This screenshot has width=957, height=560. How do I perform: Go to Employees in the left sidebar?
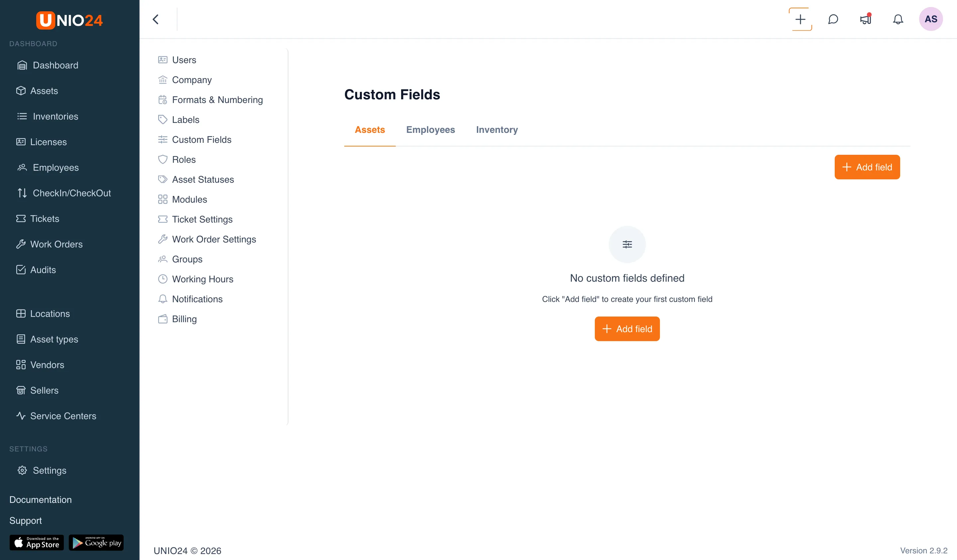48,167
